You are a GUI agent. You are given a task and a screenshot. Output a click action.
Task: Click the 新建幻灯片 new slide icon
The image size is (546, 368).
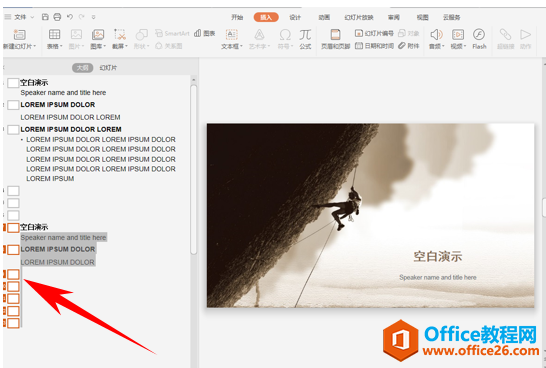pos(20,34)
